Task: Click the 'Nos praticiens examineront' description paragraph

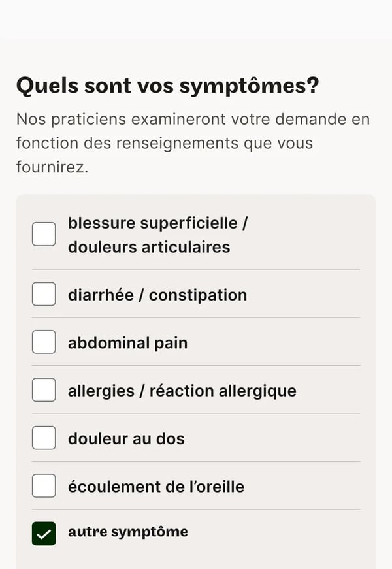Action: coord(193,143)
